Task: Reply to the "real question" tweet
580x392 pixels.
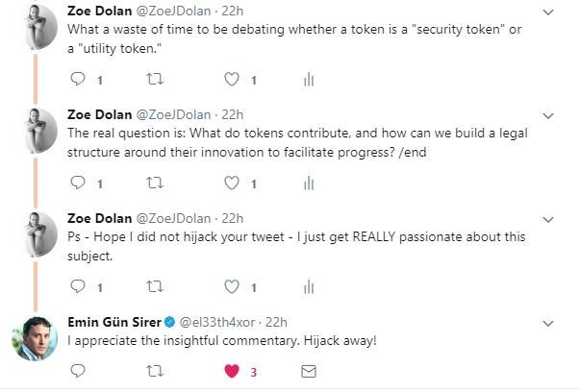Action: (79, 183)
